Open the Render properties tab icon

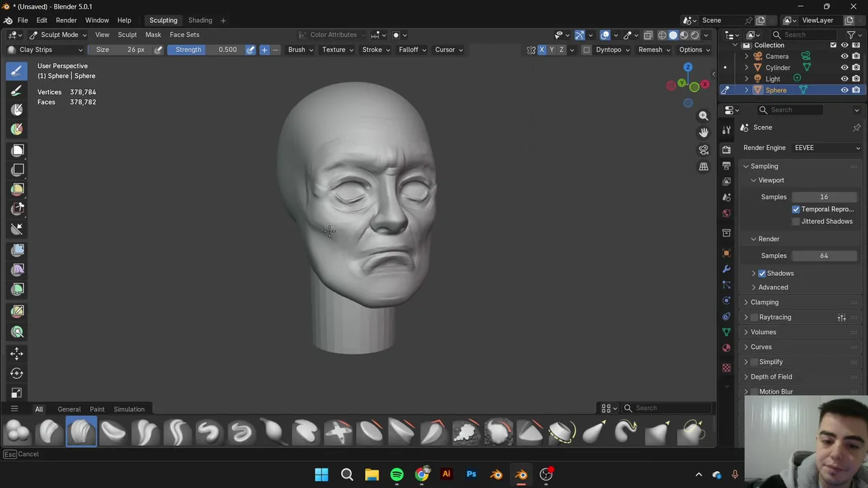pyautogui.click(x=726, y=149)
